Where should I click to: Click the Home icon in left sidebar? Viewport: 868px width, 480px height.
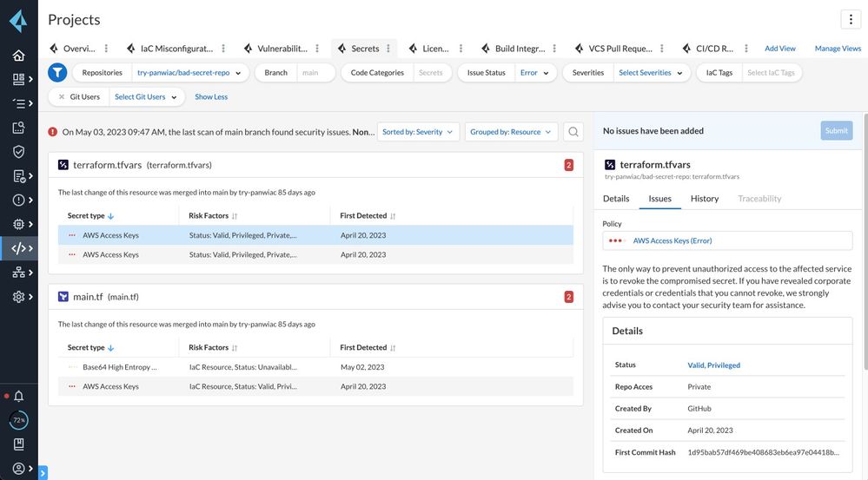[18, 56]
